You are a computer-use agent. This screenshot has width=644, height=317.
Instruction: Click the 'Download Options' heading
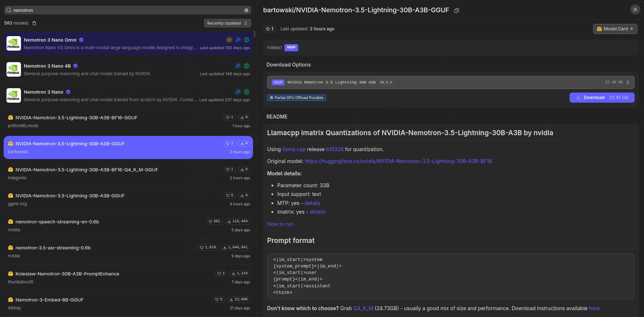(288, 65)
